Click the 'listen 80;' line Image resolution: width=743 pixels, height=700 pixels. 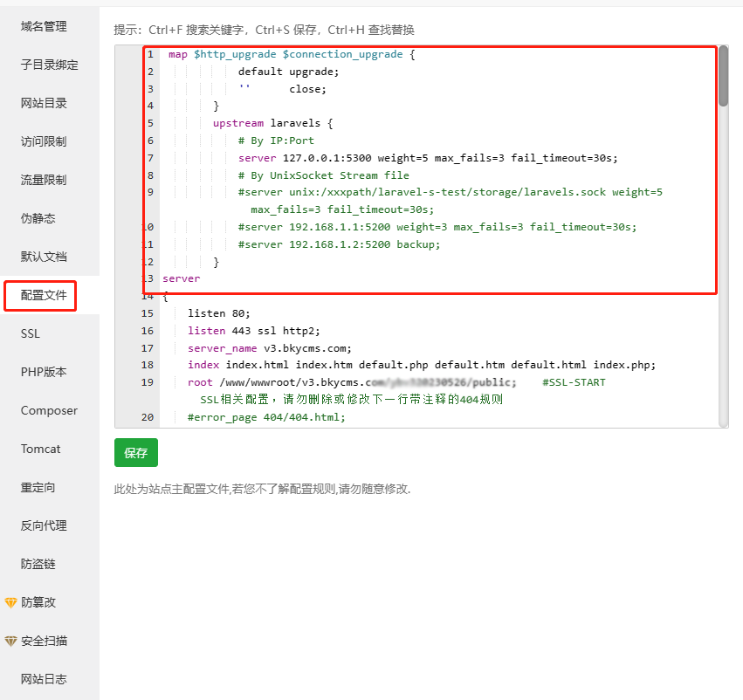point(218,313)
